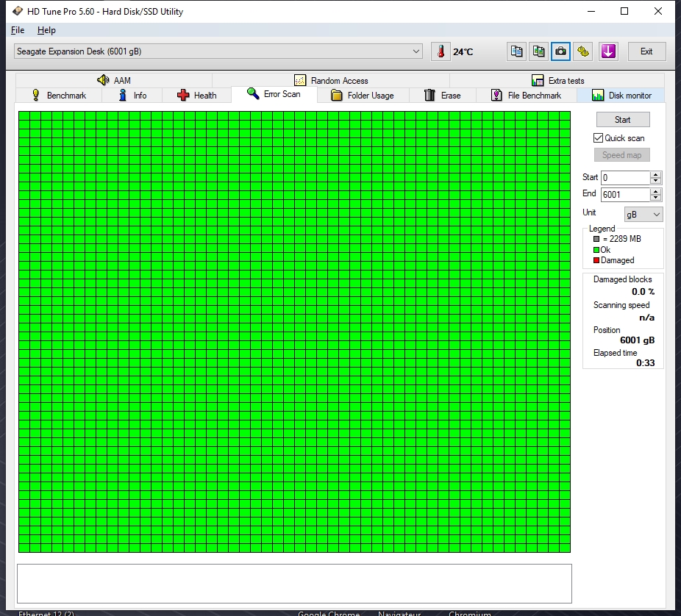
Task: Open the Help menu
Action: pos(46,30)
